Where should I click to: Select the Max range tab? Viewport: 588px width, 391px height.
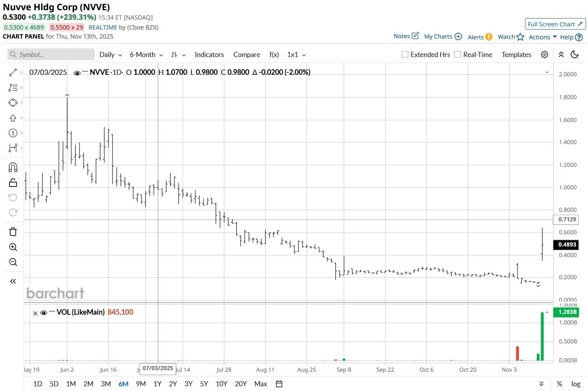[x=261, y=384]
